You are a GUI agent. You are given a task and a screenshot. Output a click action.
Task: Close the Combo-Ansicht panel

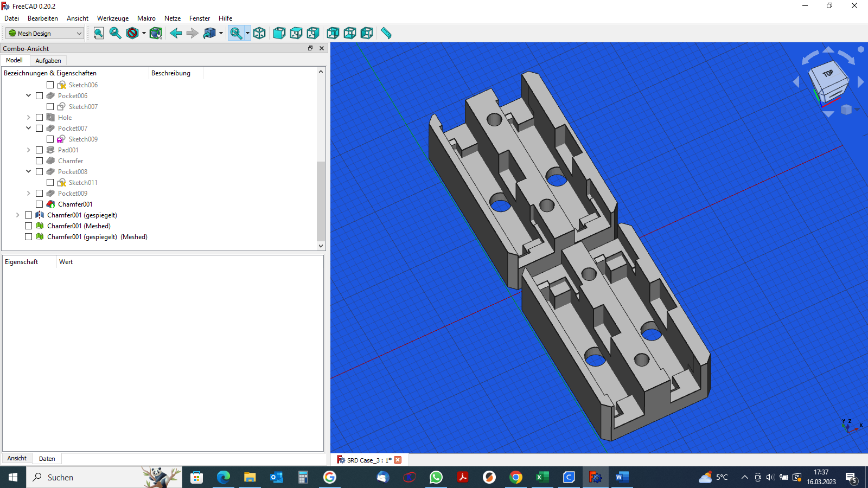click(322, 48)
